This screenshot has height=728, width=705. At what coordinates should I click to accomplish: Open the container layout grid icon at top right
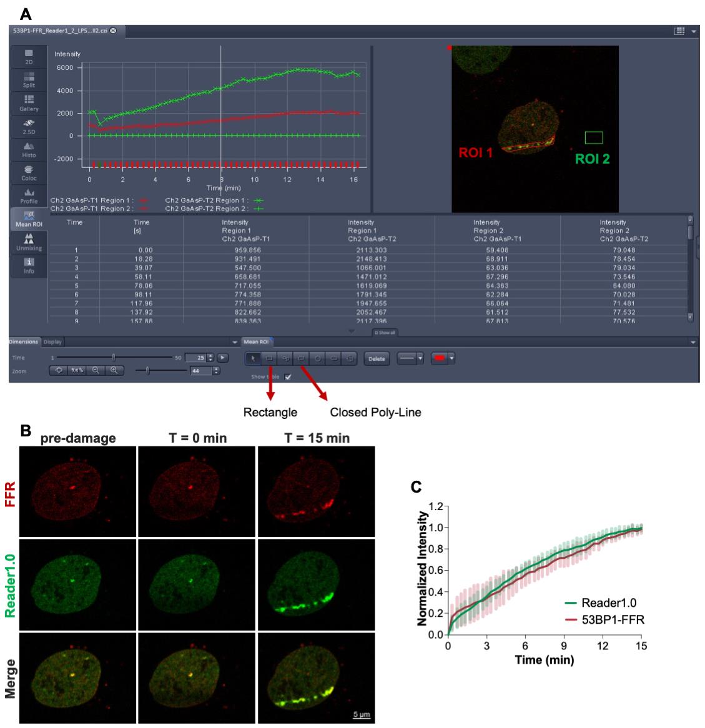tap(679, 31)
